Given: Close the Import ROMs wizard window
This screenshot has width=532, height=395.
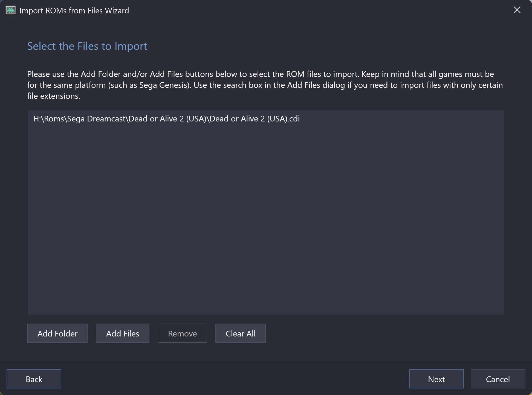Looking at the screenshot, I should click(x=517, y=10).
